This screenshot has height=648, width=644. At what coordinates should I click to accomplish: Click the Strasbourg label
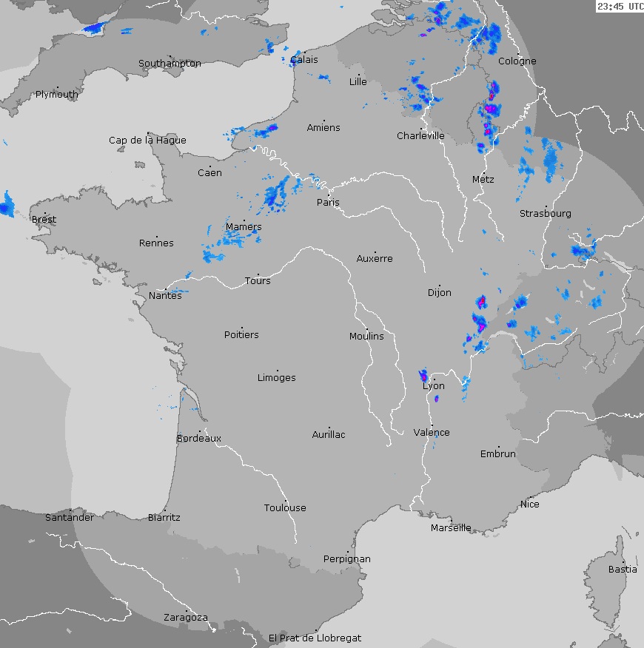(x=545, y=214)
